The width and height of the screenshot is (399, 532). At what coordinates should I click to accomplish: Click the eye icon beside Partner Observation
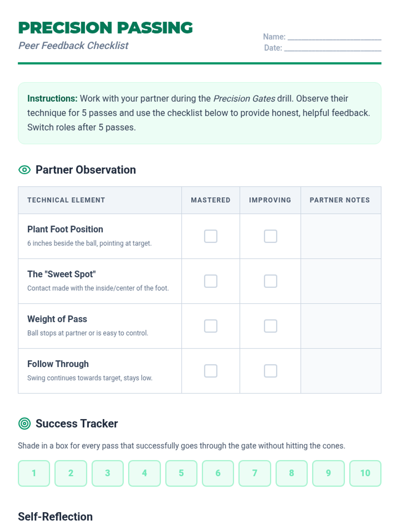point(24,170)
